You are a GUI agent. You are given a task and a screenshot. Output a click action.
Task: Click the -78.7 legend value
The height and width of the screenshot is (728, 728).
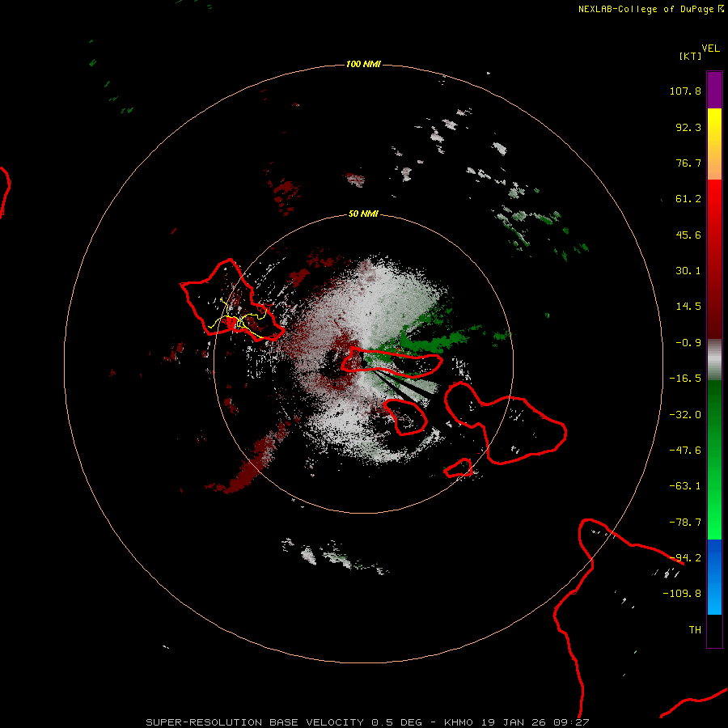click(685, 523)
